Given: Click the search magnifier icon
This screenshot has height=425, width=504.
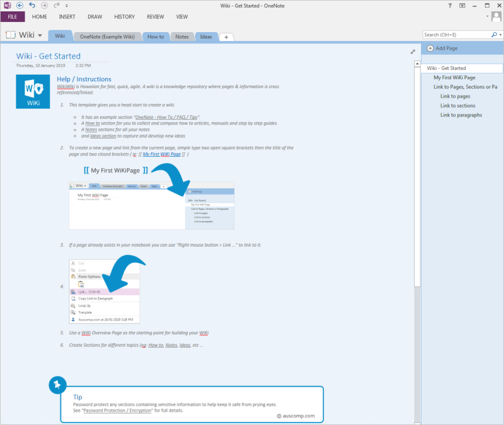Looking at the screenshot, I should click(494, 35).
